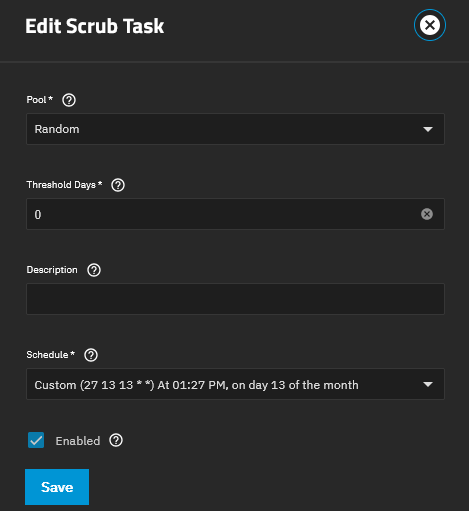Show help for Threshold Days
The height and width of the screenshot is (511, 469).
click(118, 185)
